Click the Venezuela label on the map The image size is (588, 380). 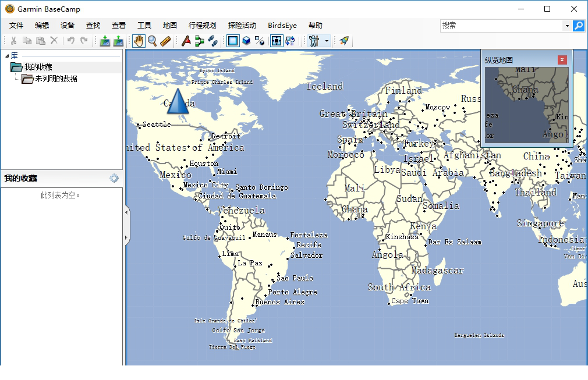pyautogui.click(x=241, y=210)
